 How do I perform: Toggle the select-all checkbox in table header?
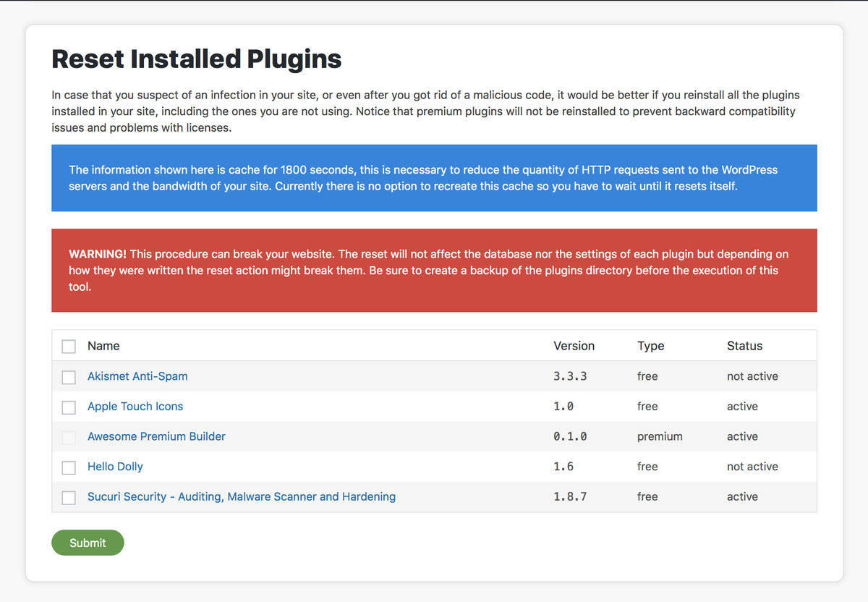tap(69, 347)
